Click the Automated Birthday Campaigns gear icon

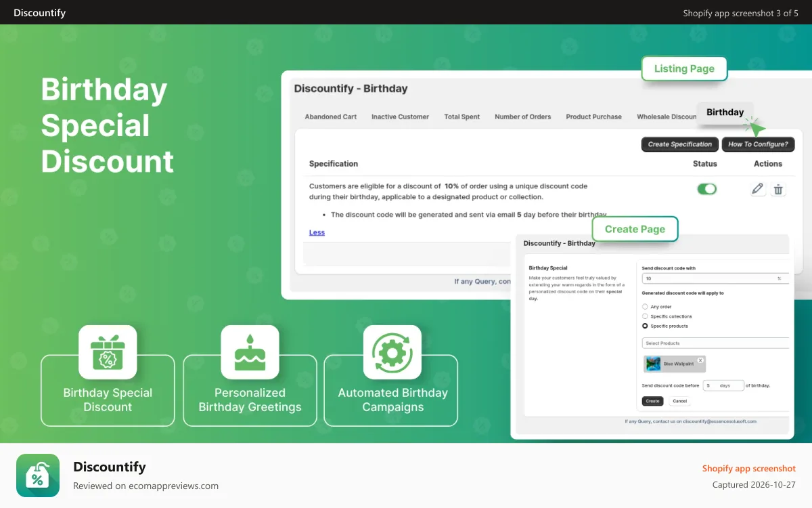click(392, 352)
